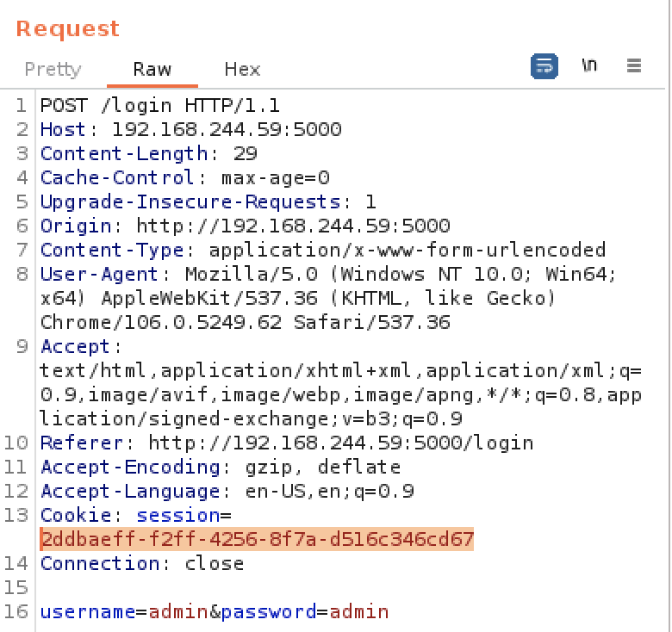Click the password parameter name
Viewport: 672px width, 632px height.
269,611
